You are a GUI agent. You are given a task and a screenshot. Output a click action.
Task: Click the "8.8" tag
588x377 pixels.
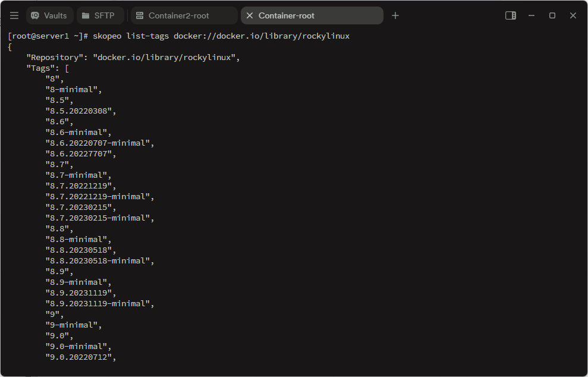[59, 228]
